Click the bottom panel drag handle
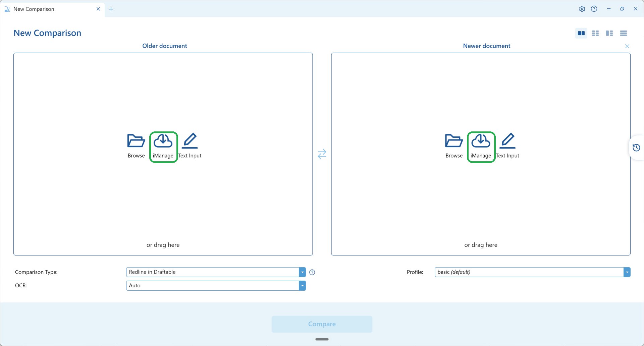The height and width of the screenshot is (346, 644). click(322, 339)
